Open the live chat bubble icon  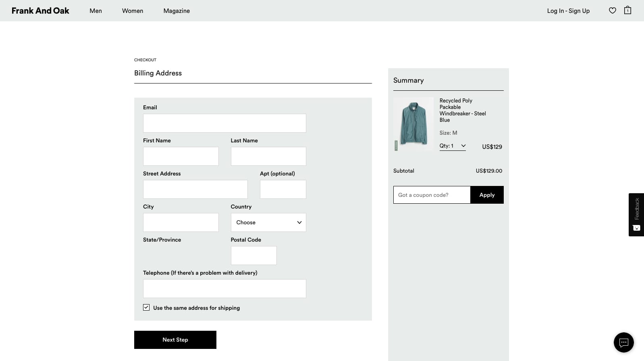(623, 342)
